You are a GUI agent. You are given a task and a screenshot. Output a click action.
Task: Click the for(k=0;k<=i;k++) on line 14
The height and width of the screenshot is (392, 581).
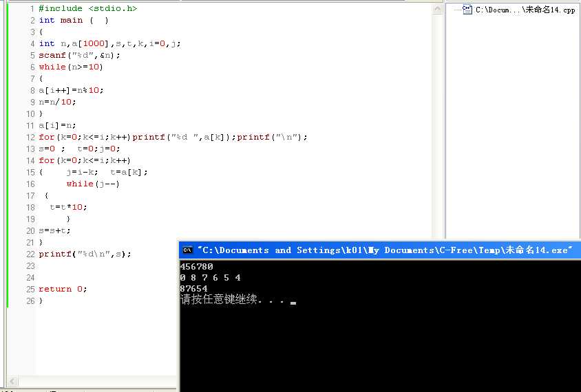[x=85, y=160]
